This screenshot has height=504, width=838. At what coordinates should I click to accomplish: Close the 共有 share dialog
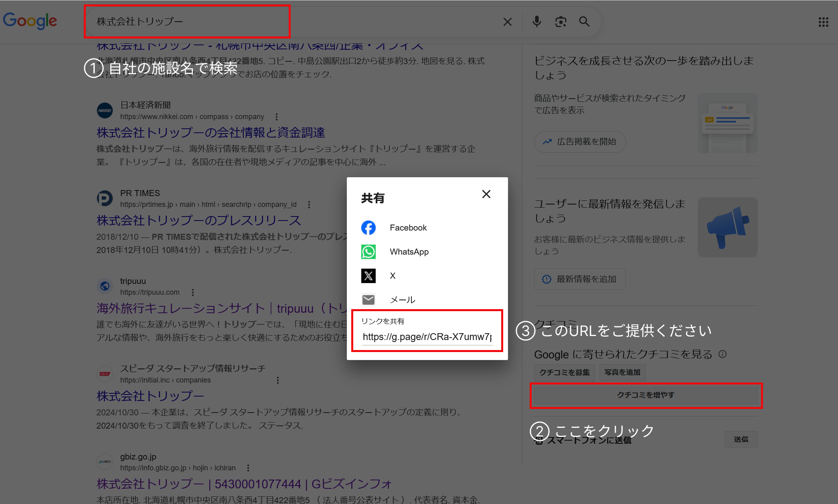(486, 194)
